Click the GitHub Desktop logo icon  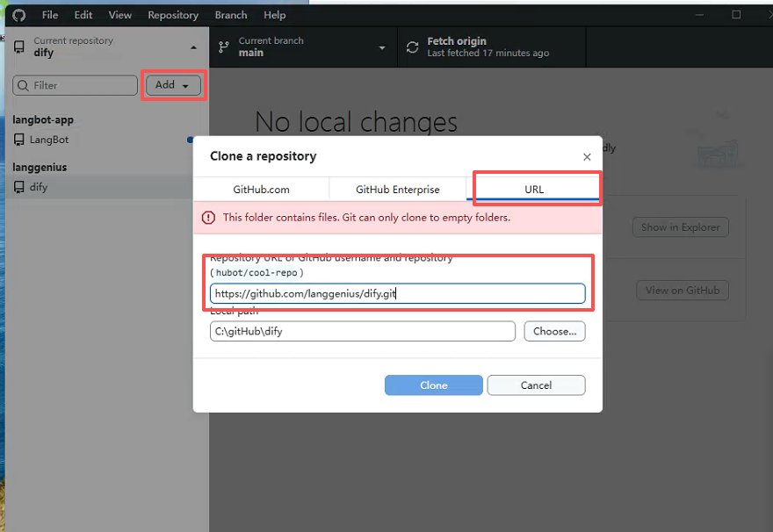pyautogui.click(x=18, y=15)
